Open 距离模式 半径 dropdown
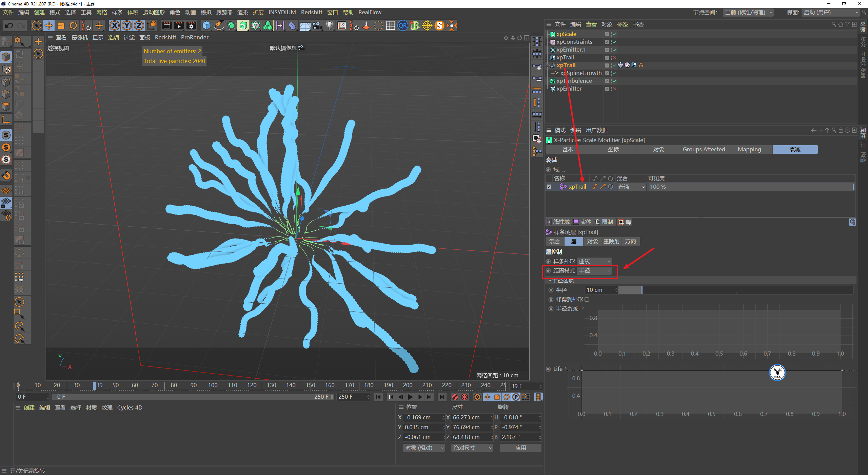Image resolution: width=868 pixels, height=475 pixels. click(x=594, y=271)
